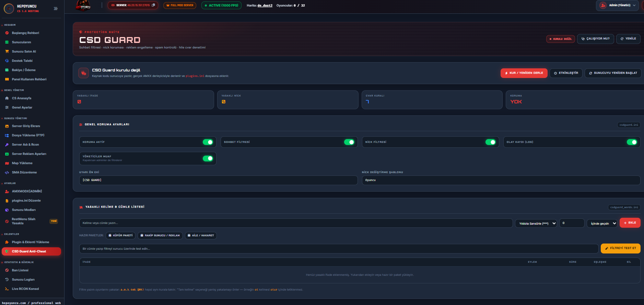Click the Ekle button
The image size is (644, 305).
[x=630, y=223]
